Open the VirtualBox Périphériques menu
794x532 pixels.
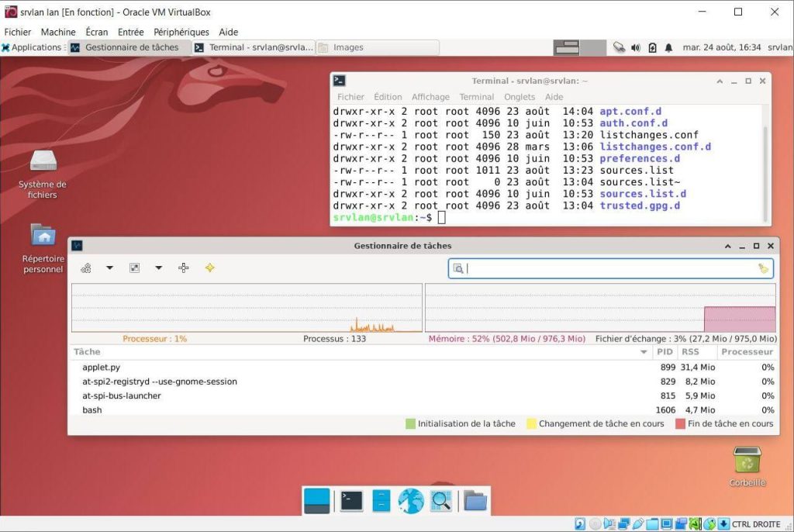(181, 32)
